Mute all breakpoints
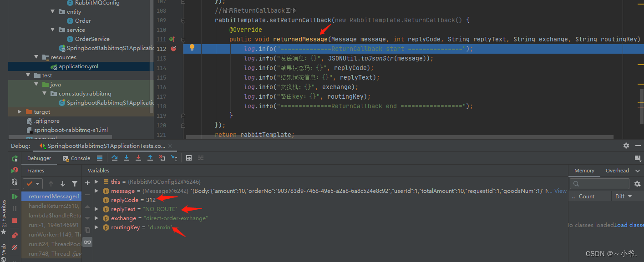644x262 pixels. click(15, 247)
